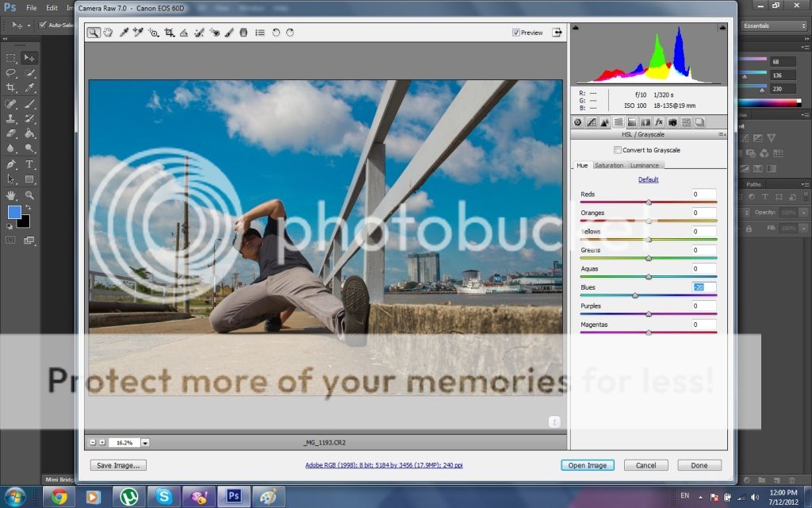Screen dimensions: 812x508
Task: Open Photoshop's File menu
Action: point(32,8)
